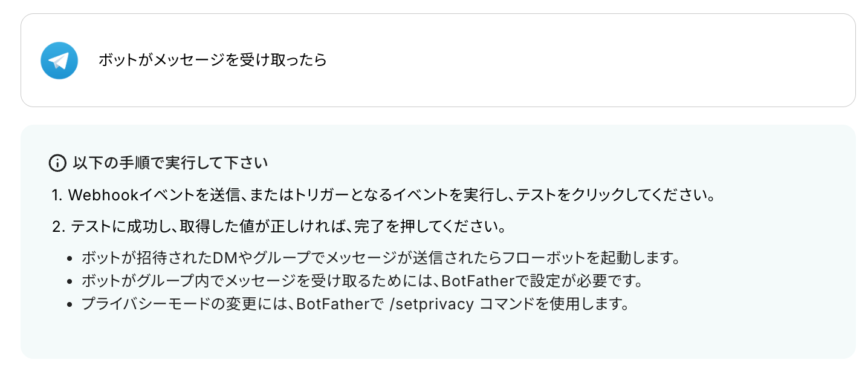868x368 pixels.
Task: Click the 以下の手順で実行して下さい heading
Action: [170, 163]
